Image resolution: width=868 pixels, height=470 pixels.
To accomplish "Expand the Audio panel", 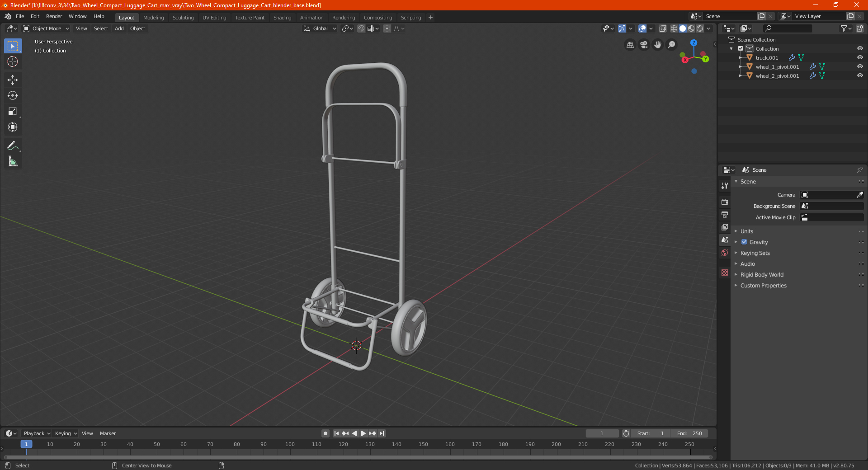I will click(747, 264).
